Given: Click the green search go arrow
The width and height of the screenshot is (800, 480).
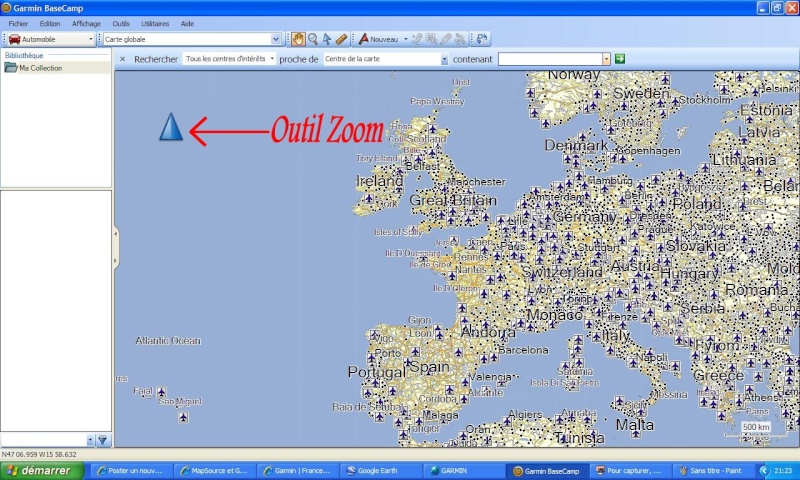Looking at the screenshot, I should pyautogui.click(x=620, y=59).
